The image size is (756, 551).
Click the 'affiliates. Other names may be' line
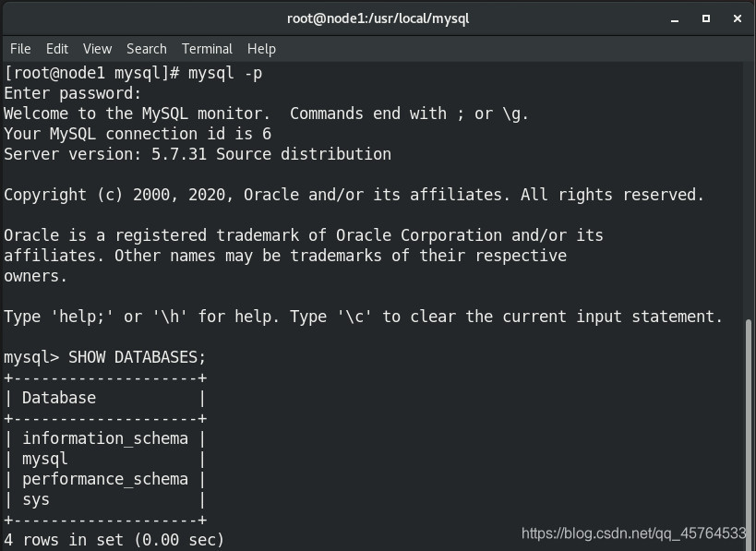(285, 256)
